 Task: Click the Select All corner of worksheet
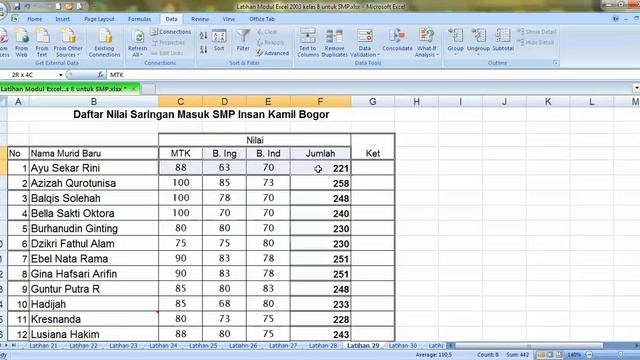(x=3, y=102)
